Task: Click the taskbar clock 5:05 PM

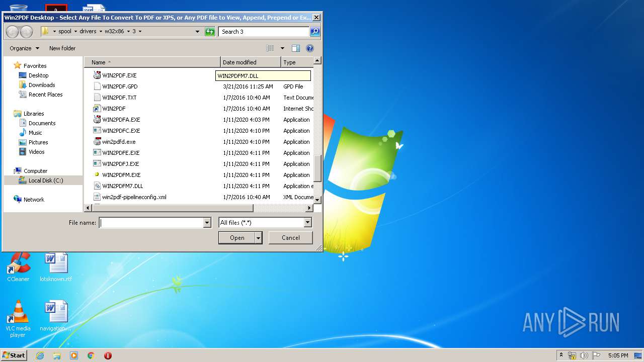Action: tap(618, 355)
